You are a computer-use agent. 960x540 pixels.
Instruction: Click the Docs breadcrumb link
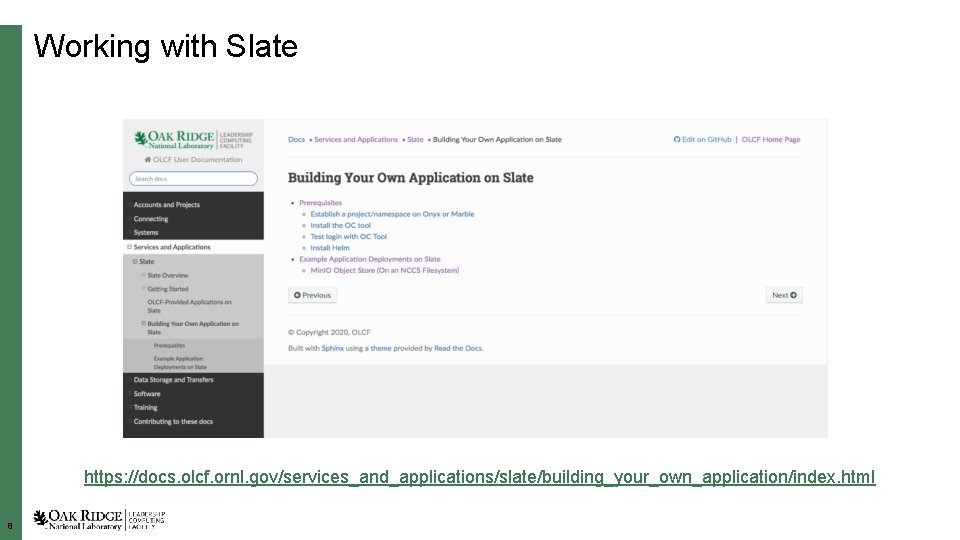click(296, 140)
